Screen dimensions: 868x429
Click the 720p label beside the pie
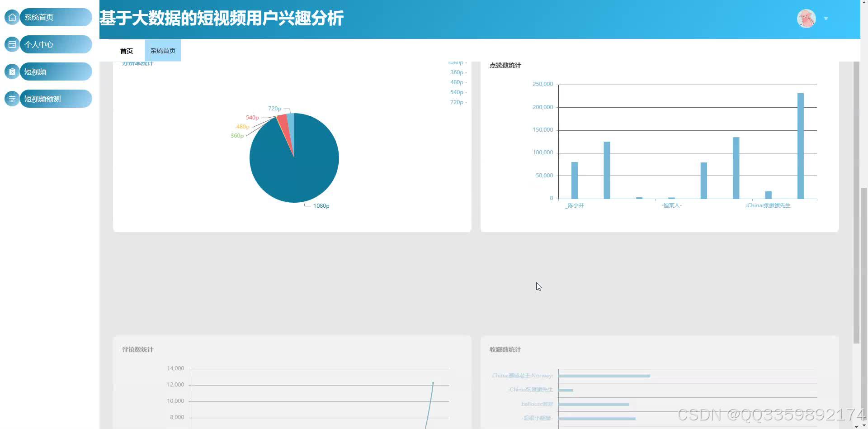[274, 109]
